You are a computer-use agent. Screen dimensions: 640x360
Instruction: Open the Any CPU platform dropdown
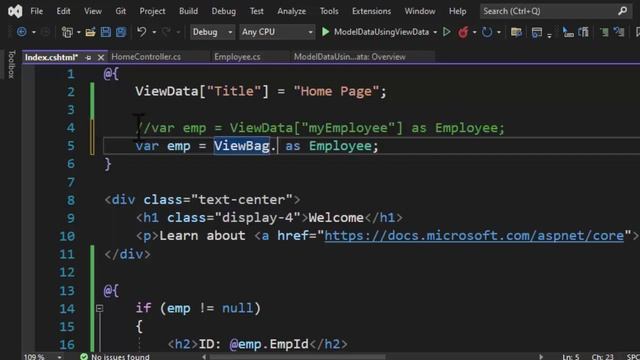coord(277,32)
